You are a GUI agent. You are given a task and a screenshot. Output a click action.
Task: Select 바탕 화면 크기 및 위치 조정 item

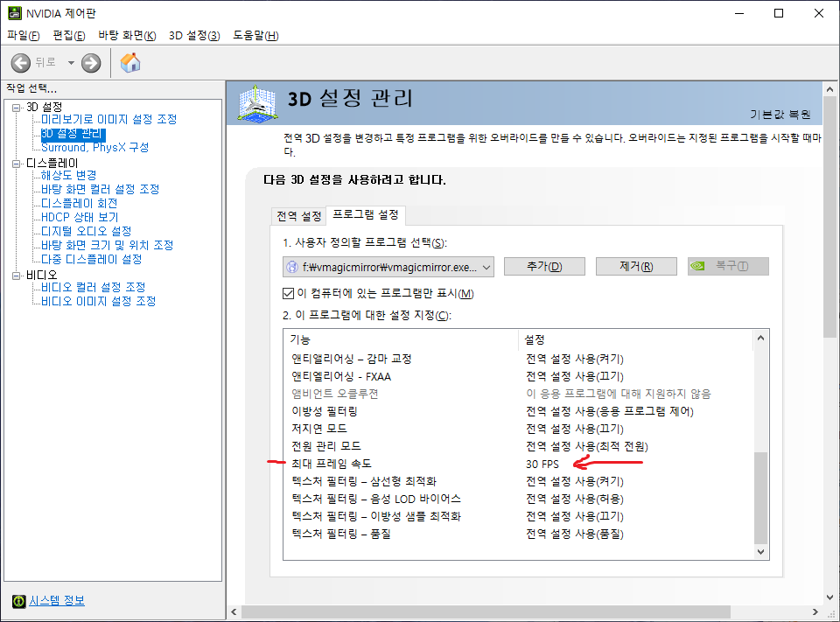pyautogui.click(x=107, y=245)
